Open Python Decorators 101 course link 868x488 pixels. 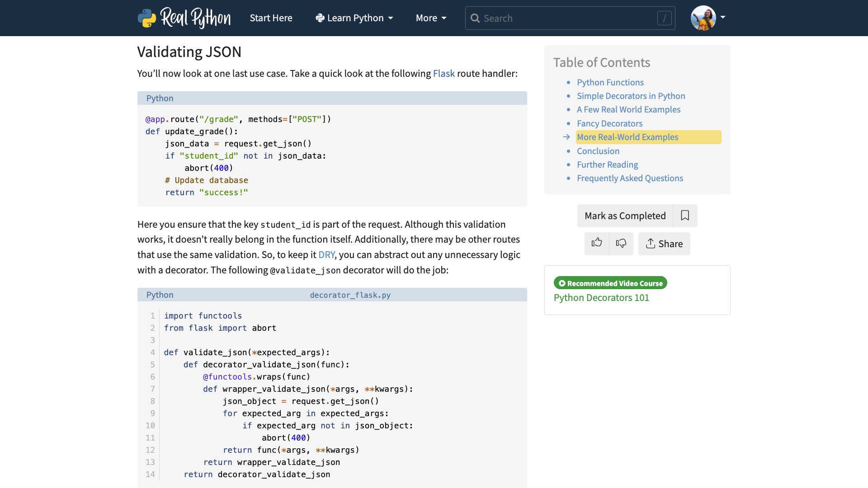(601, 298)
